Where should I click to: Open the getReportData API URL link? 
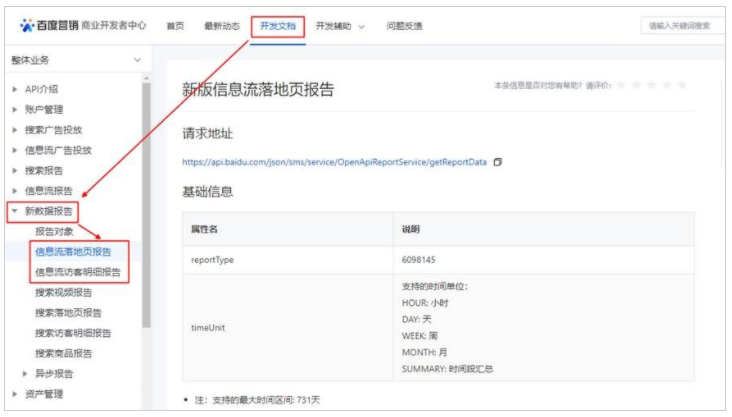[334, 162]
